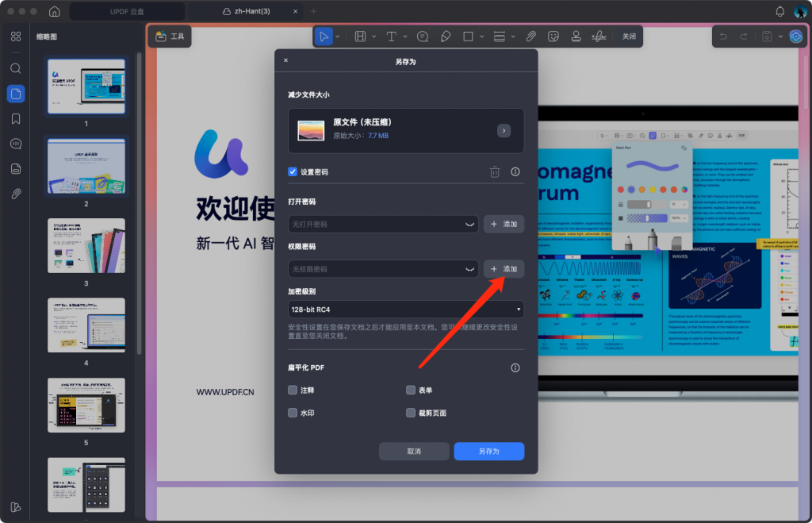Open the thumbnail grid view icon

click(x=16, y=37)
